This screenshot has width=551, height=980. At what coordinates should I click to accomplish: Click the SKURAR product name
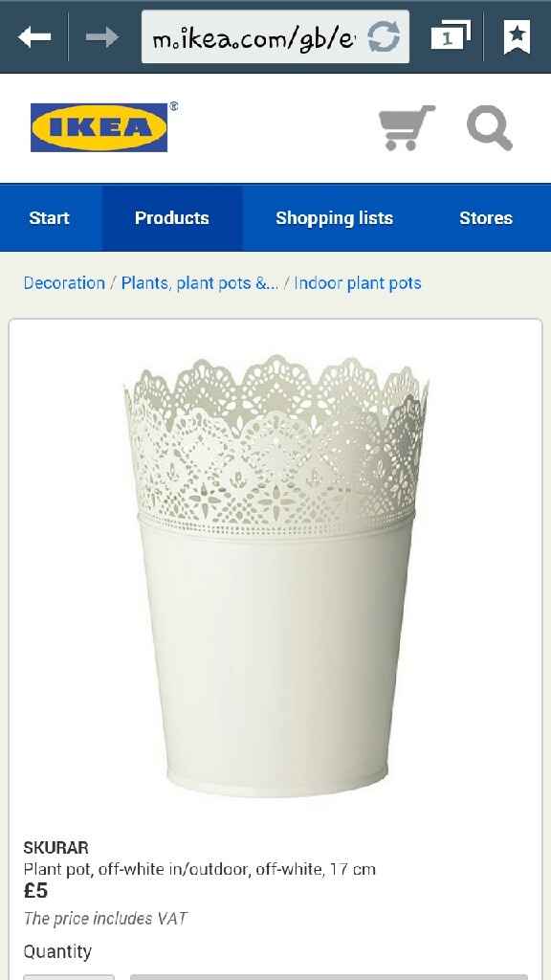click(55, 848)
